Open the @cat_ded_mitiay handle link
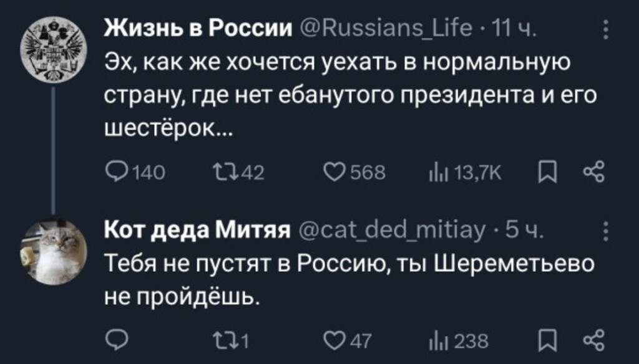 tap(390, 232)
